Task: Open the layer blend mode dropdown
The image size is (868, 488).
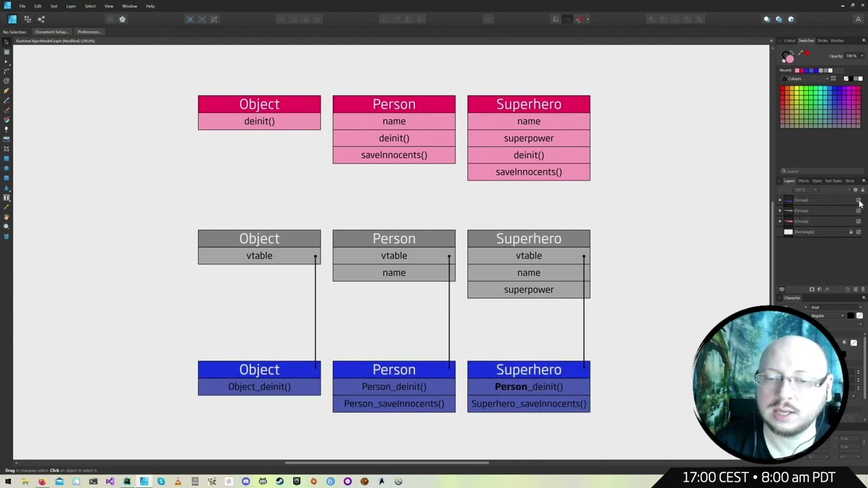Action: tap(835, 190)
